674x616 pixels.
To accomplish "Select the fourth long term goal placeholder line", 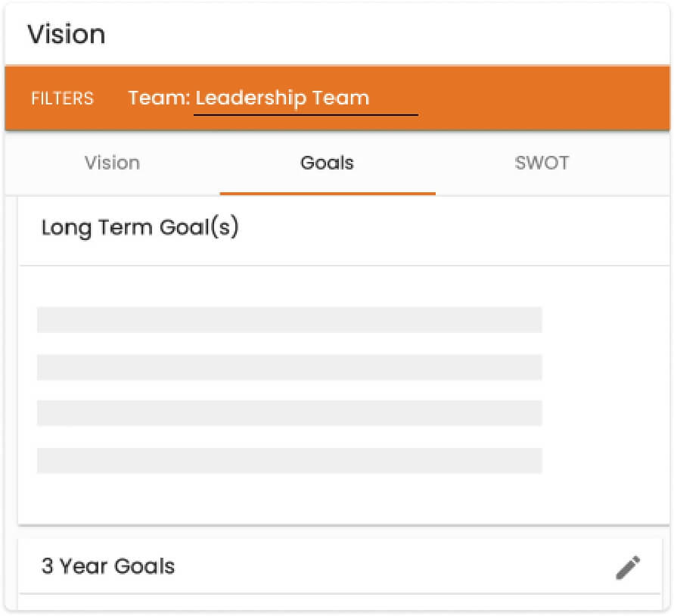I will click(x=289, y=460).
